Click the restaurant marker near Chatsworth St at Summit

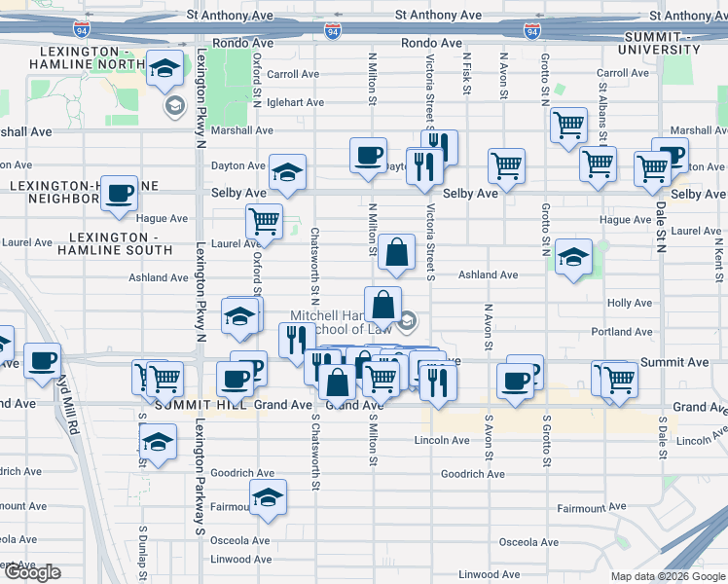coord(297,343)
